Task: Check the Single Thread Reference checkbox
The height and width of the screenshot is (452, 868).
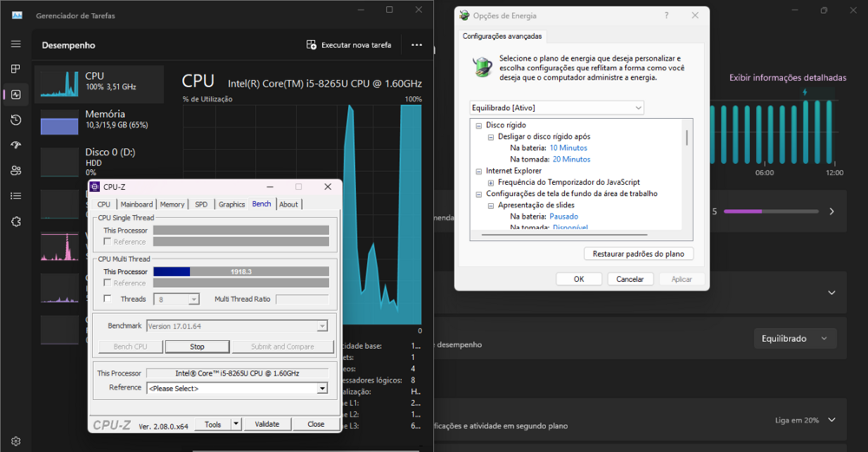Action: [108, 242]
